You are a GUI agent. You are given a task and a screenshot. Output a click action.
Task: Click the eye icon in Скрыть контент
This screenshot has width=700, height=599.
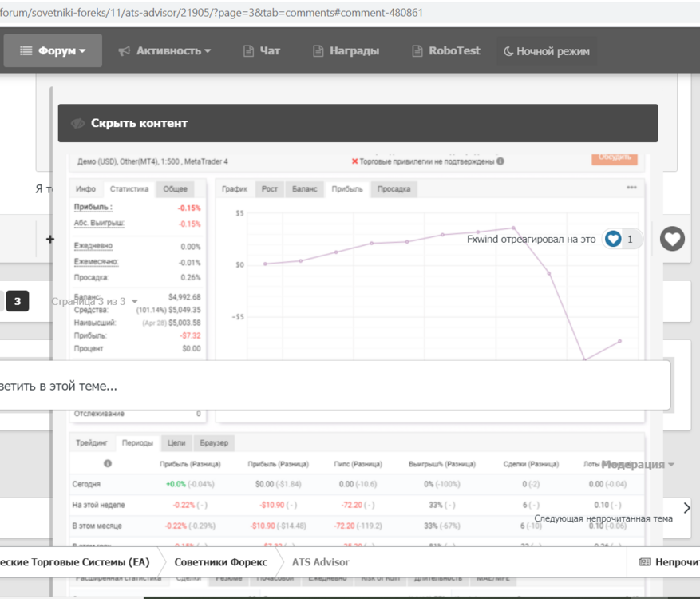point(78,123)
